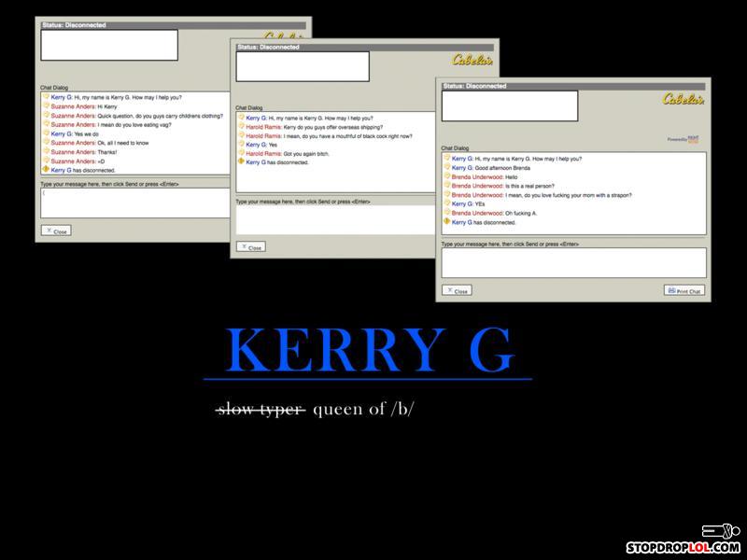Viewport: 747px width, 560px height.
Task: Click the blank top box in Brenda Underwood window
Action: [510, 105]
